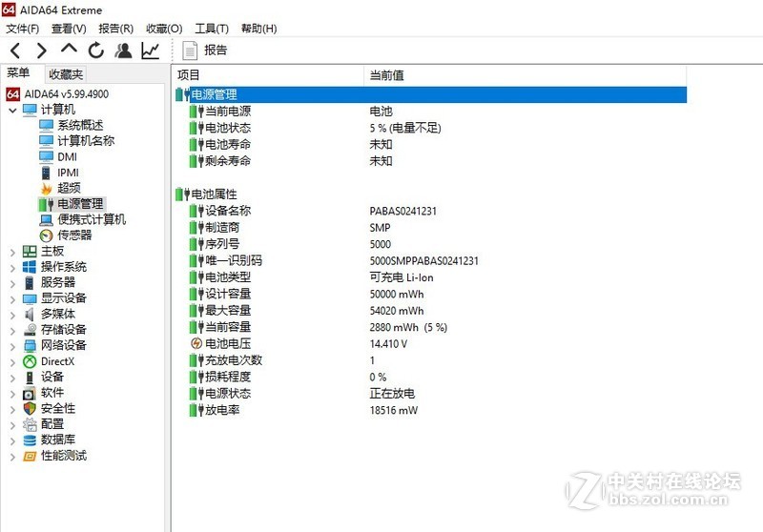Go up one level with Up arrow
Screen dimensions: 763x532
click(x=69, y=49)
